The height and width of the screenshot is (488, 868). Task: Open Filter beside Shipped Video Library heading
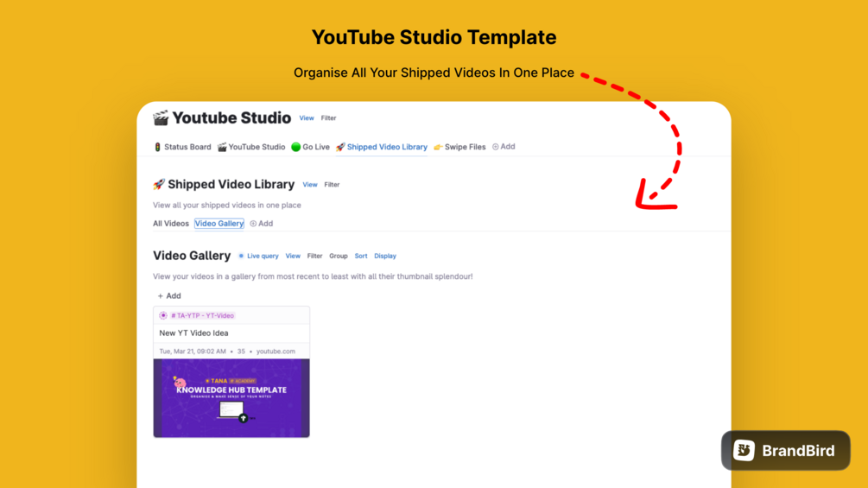coord(333,185)
